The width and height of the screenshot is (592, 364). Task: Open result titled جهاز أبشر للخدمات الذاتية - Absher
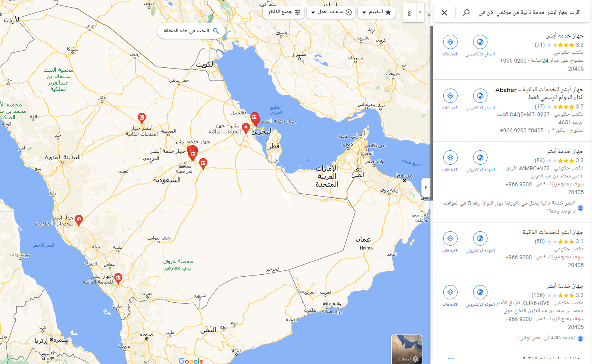click(x=539, y=93)
